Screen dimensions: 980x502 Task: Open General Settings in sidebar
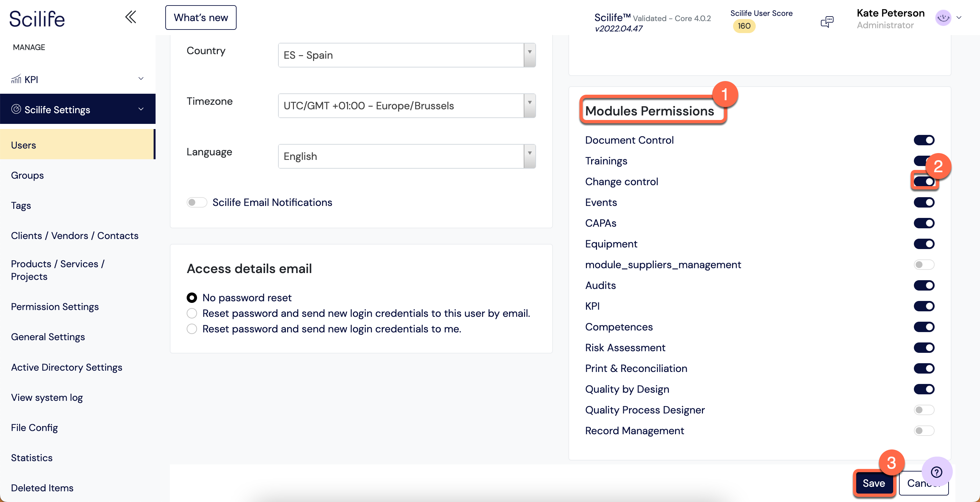point(48,337)
